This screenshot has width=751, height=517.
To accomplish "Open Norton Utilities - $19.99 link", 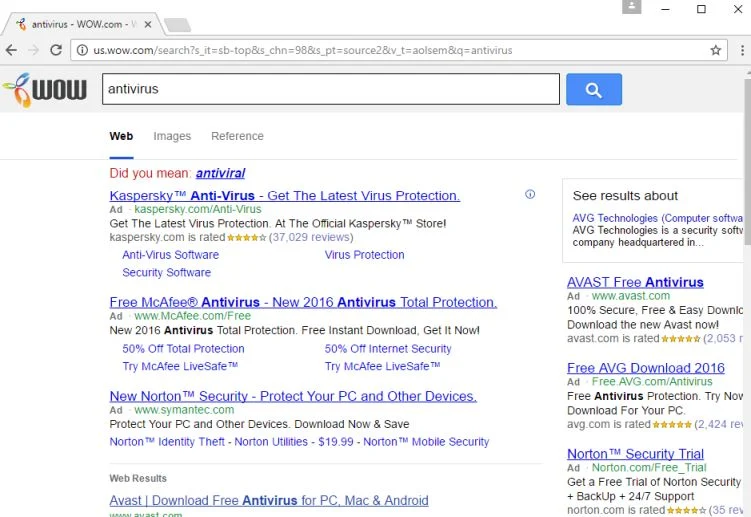I will click(294, 442).
